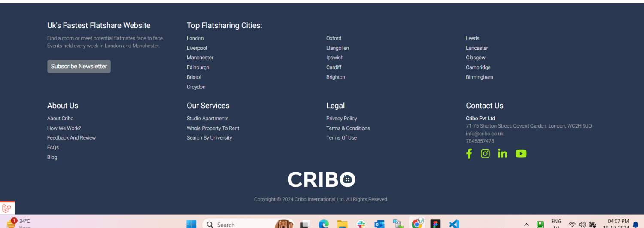Viewport: 644px width, 228px height.
Task: Click the CRIBO footer logo
Action: point(321,179)
